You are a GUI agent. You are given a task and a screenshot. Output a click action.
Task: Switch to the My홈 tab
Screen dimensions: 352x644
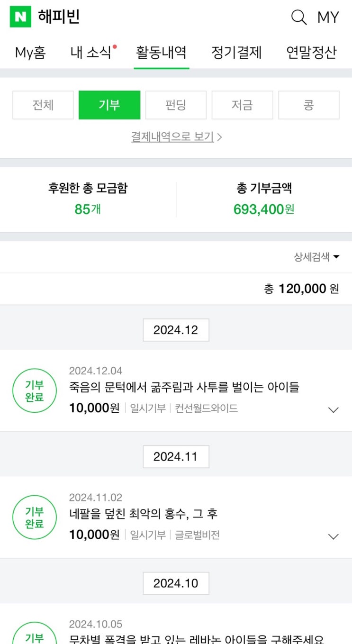coord(30,52)
